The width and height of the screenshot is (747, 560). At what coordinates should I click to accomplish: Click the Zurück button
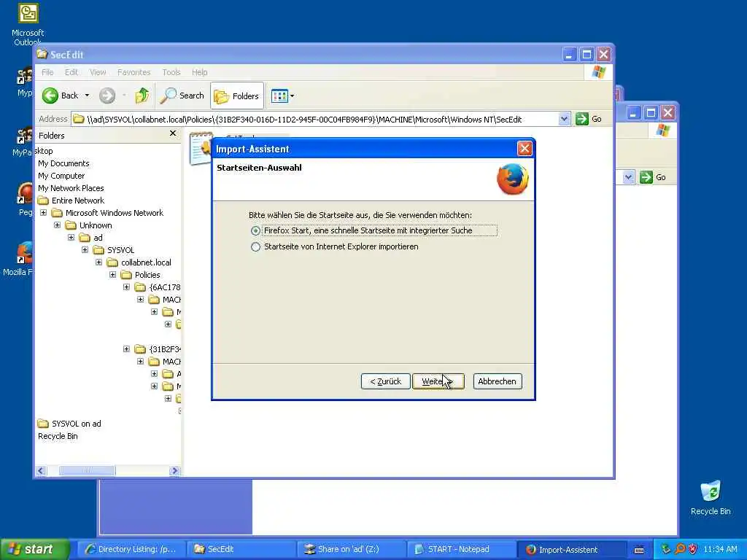coord(385,381)
